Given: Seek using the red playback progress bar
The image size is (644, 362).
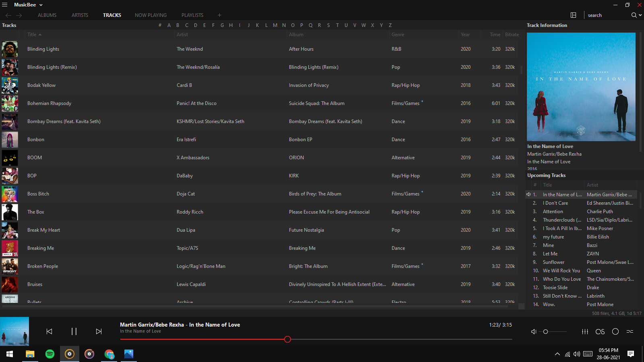Looking at the screenshot, I should pyautogui.click(x=316, y=339).
